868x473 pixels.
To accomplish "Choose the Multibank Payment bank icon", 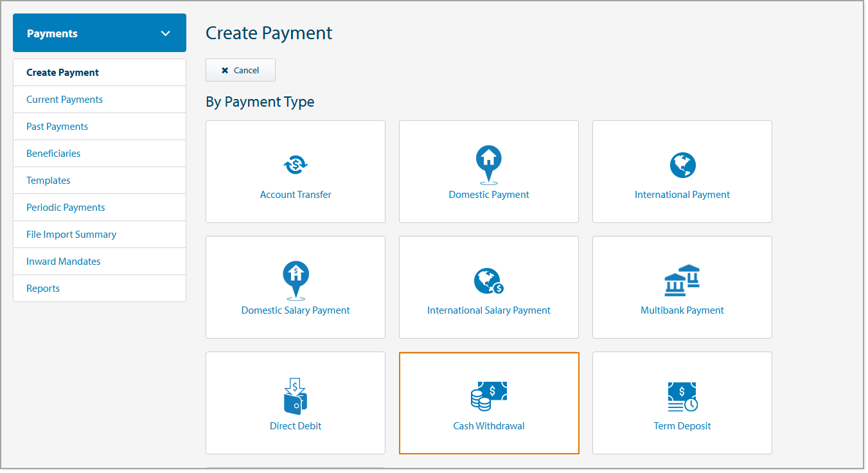I will [x=682, y=280].
